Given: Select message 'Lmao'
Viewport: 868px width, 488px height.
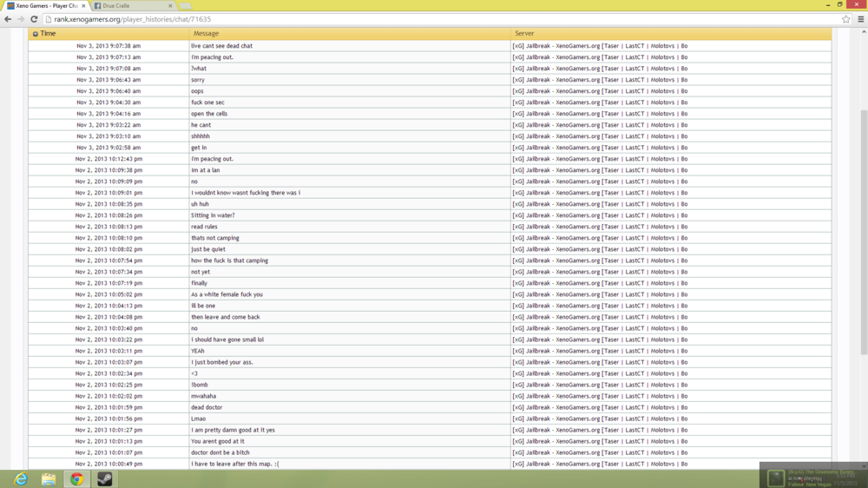Looking at the screenshot, I should click(198, 419).
